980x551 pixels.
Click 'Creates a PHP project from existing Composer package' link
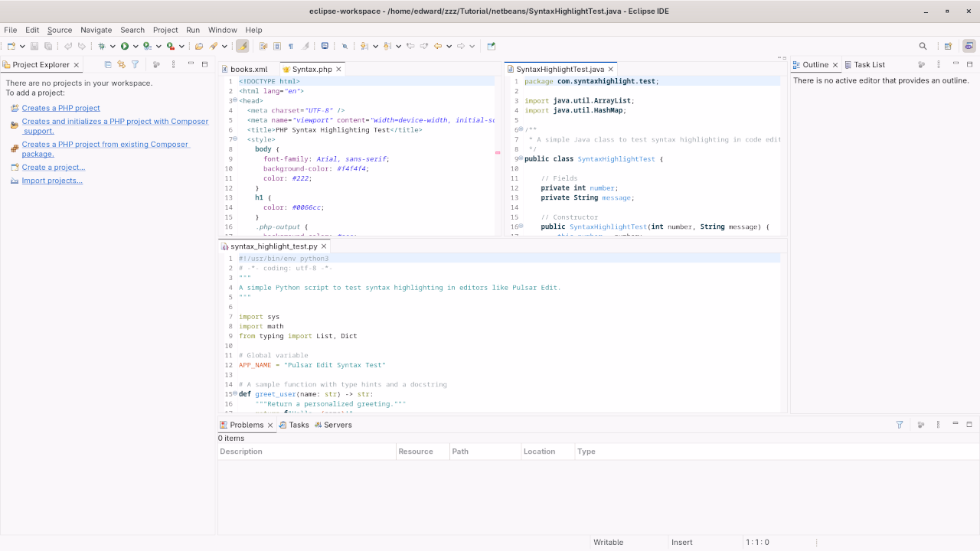click(106, 148)
